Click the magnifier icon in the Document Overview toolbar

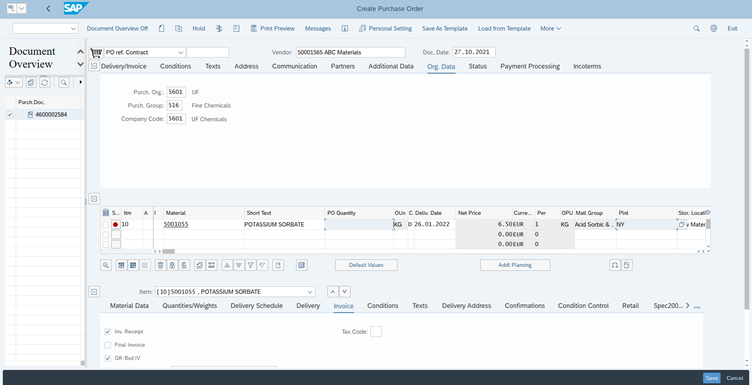pos(64,82)
